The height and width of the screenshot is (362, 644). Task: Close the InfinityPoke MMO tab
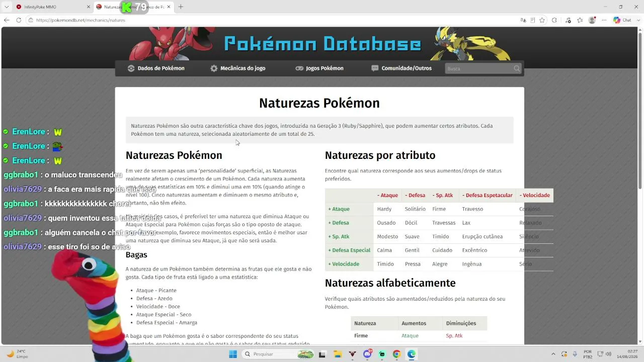pyautogui.click(x=89, y=7)
